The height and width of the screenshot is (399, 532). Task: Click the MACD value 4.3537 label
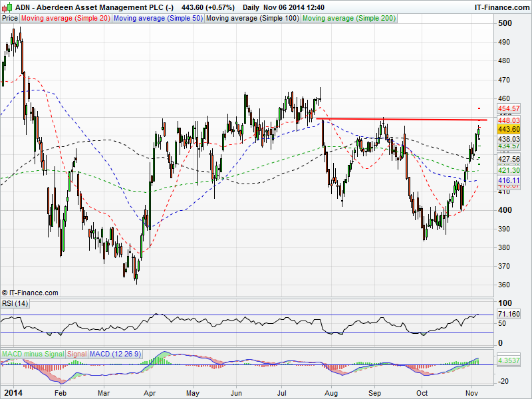coord(508,360)
